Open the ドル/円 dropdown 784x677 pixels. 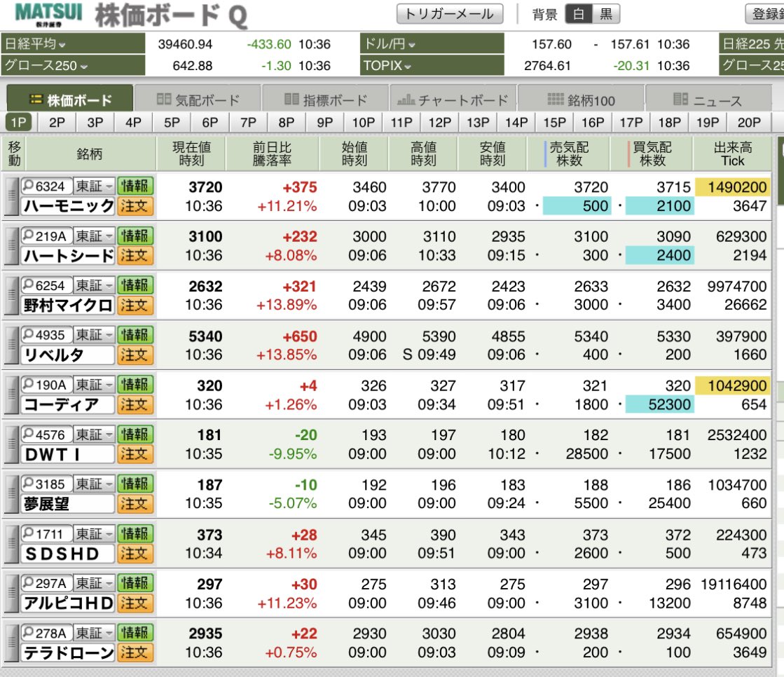point(432,44)
